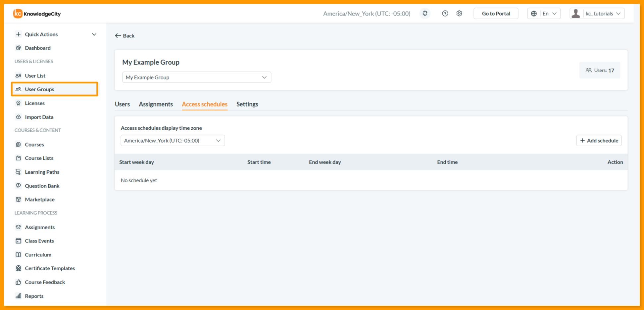
Task: Open User Groups in the sidebar
Action: pyautogui.click(x=55, y=89)
